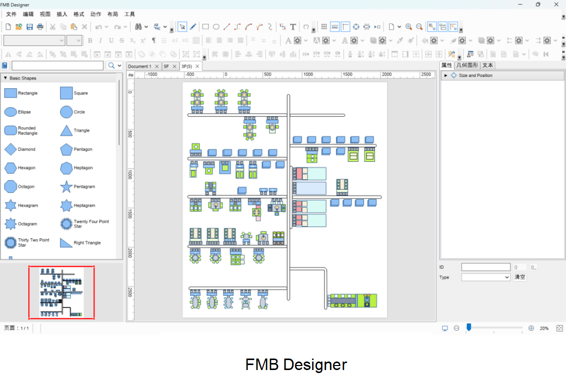This screenshot has width=566, height=392.
Task: Click the shape library book icon
Action: tap(4, 65)
